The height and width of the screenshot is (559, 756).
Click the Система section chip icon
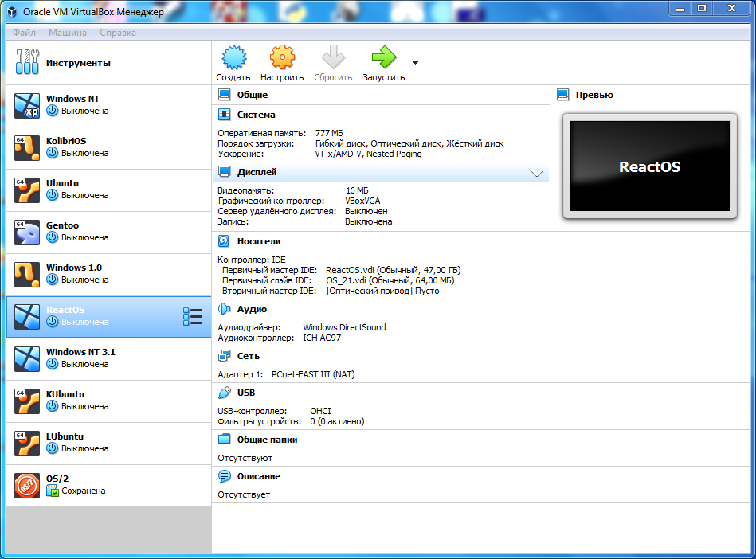pos(224,115)
